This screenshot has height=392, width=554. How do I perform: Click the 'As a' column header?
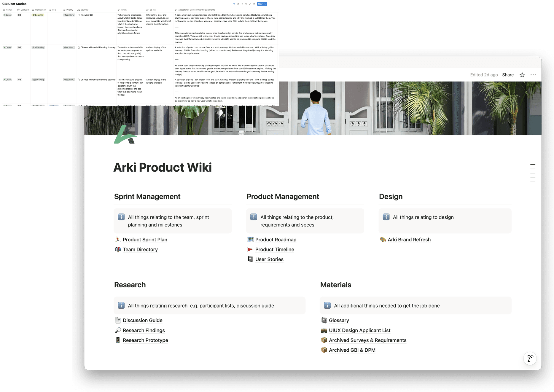tap(52, 10)
